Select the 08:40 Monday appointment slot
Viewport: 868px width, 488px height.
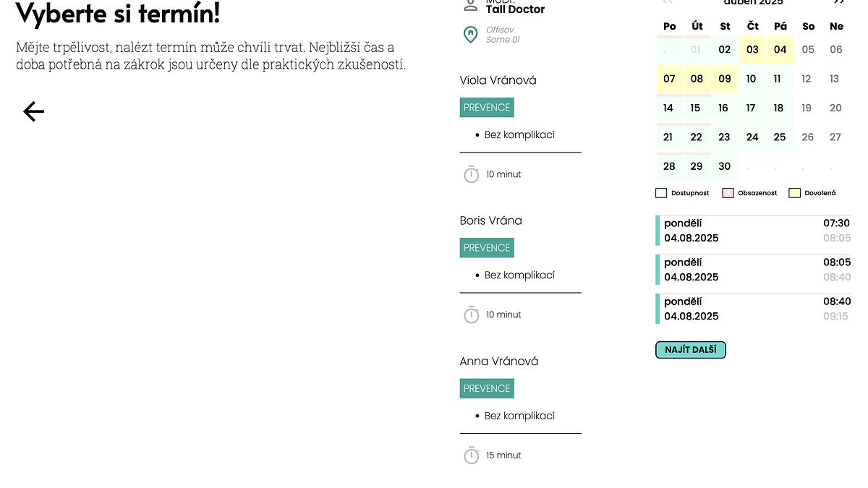753,309
